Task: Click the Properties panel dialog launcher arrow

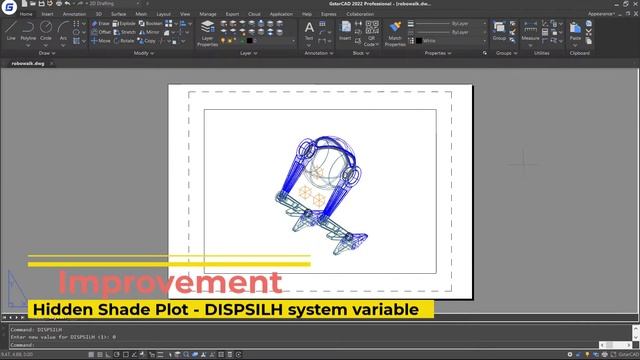Action: pyautogui.click(x=484, y=53)
